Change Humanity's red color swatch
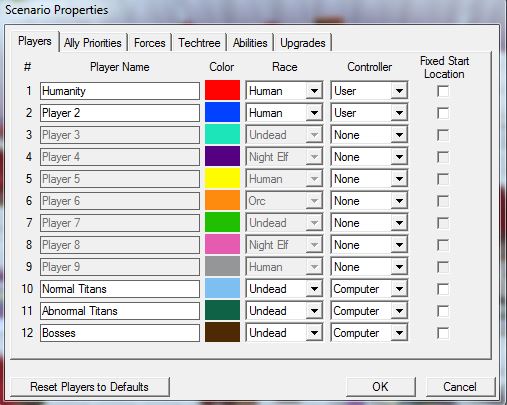The width and height of the screenshot is (507, 405). (x=222, y=90)
